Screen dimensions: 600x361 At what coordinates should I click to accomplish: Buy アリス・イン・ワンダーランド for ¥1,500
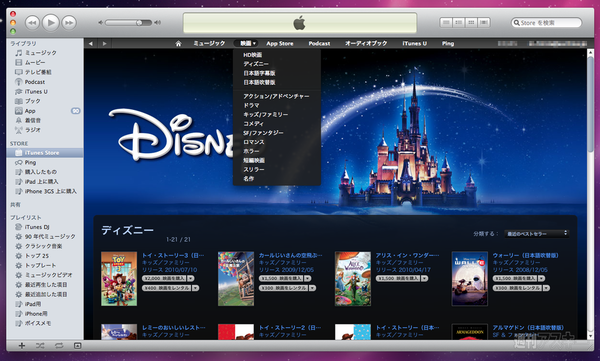click(398, 278)
